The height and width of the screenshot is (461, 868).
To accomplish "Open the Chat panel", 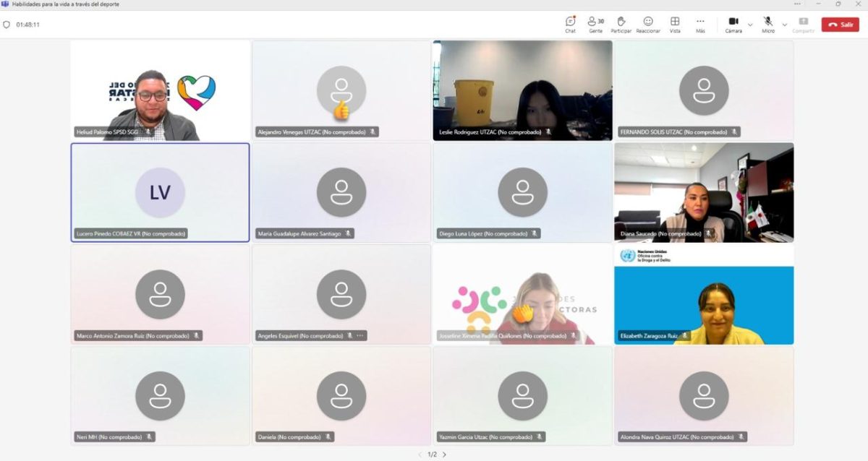I will [x=570, y=23].
